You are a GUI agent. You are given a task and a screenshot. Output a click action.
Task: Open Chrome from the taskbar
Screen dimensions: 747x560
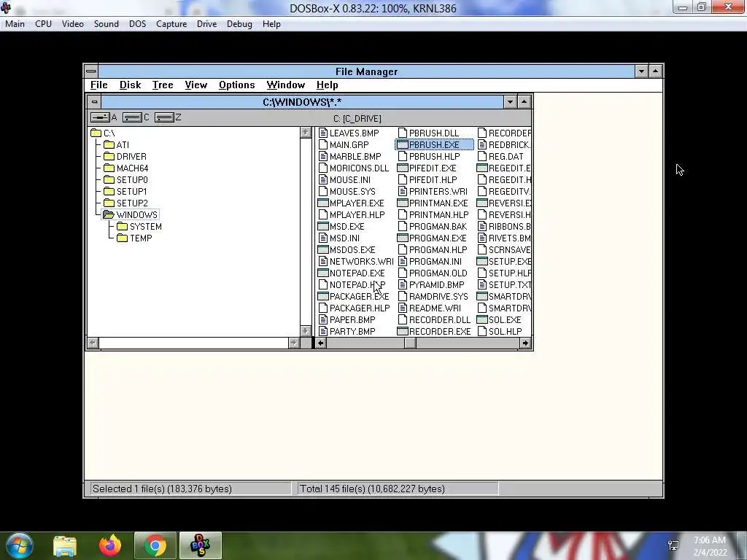coord(155,545)
